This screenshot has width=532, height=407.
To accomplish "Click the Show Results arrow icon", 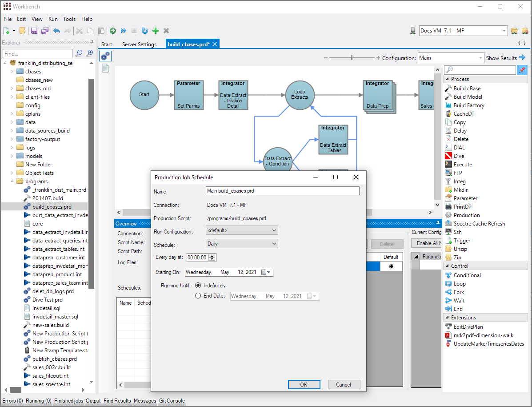I will [x=522, y=58].
